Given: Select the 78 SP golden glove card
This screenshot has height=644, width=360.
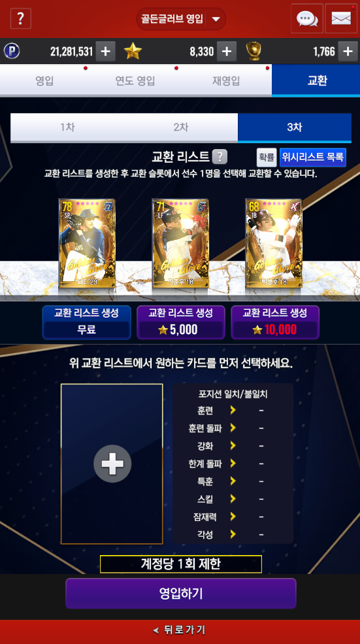Looking at the screenshot, I should coord(87,243).
